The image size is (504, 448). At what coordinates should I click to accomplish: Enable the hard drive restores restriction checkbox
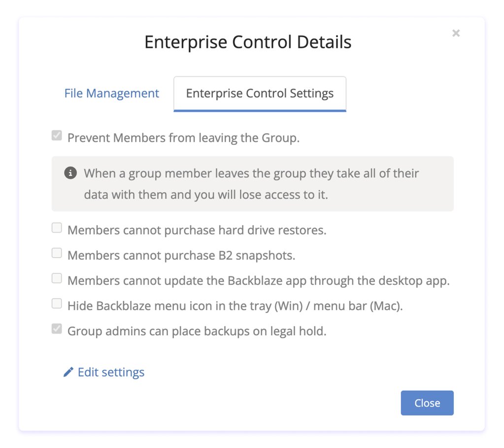57,228
